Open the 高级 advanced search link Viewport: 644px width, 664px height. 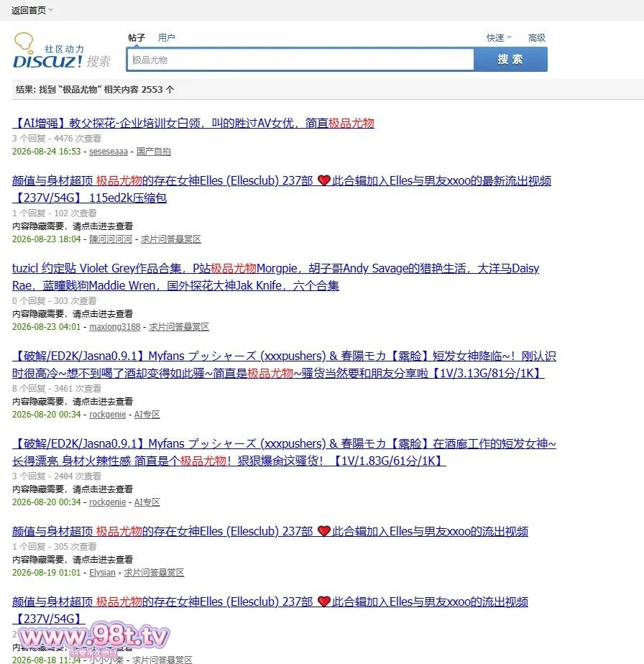coord(537,37)
